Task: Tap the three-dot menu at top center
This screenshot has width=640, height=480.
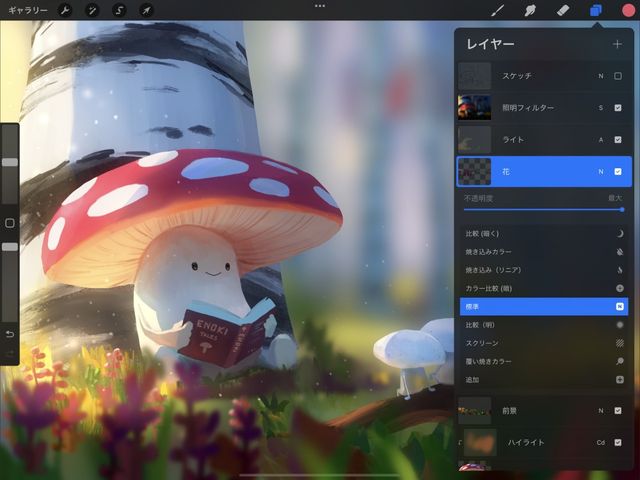Action: [320, 6]
